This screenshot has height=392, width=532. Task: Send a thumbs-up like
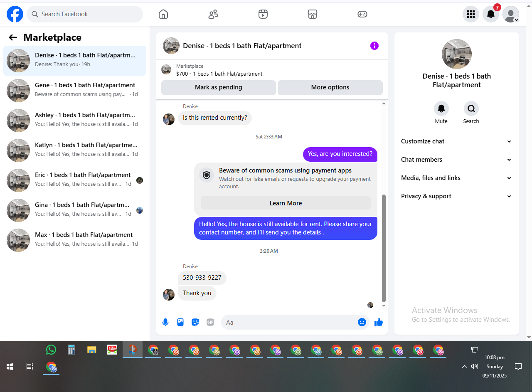(378, 322)
